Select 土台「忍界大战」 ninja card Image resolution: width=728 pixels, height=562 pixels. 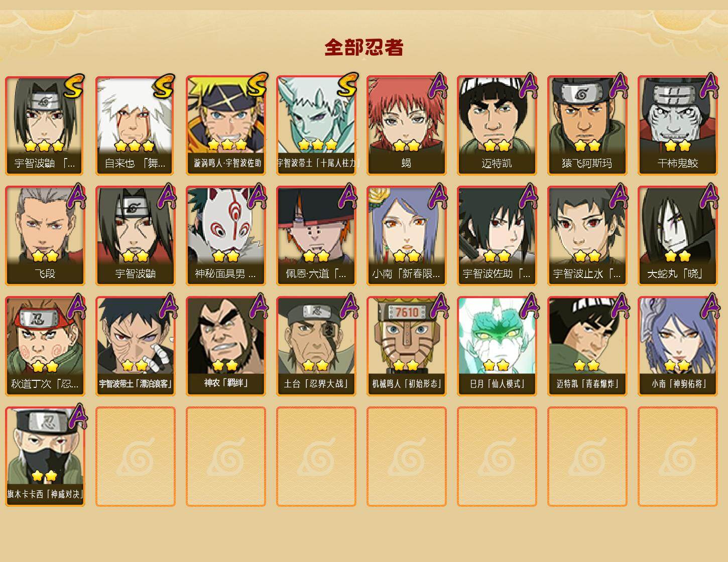tap(316, 346)
